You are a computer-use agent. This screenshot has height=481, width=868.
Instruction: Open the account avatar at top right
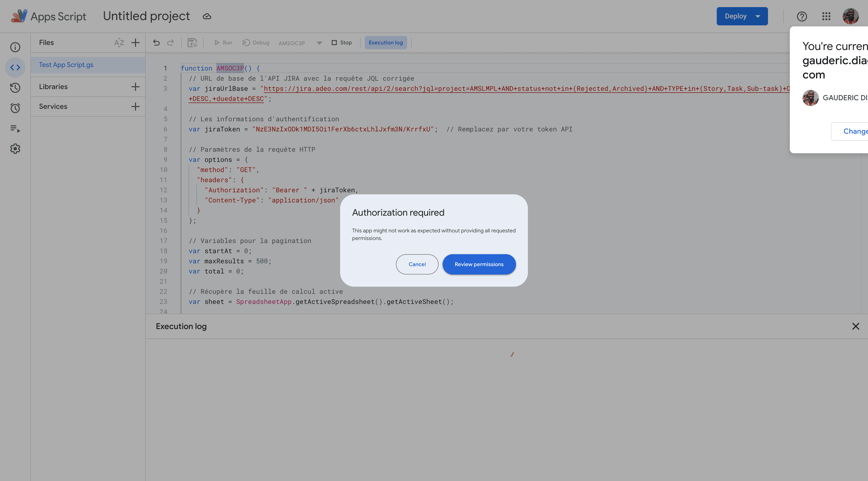pos(850,16)
